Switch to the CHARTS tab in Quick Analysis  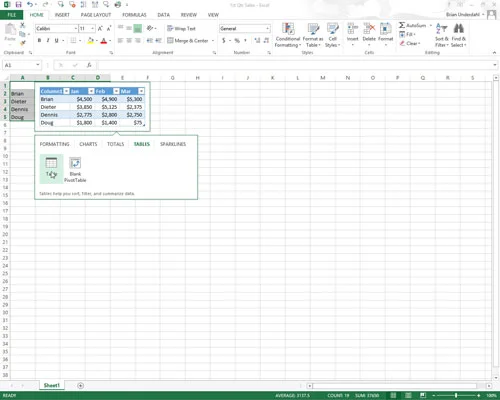(88, 144)
